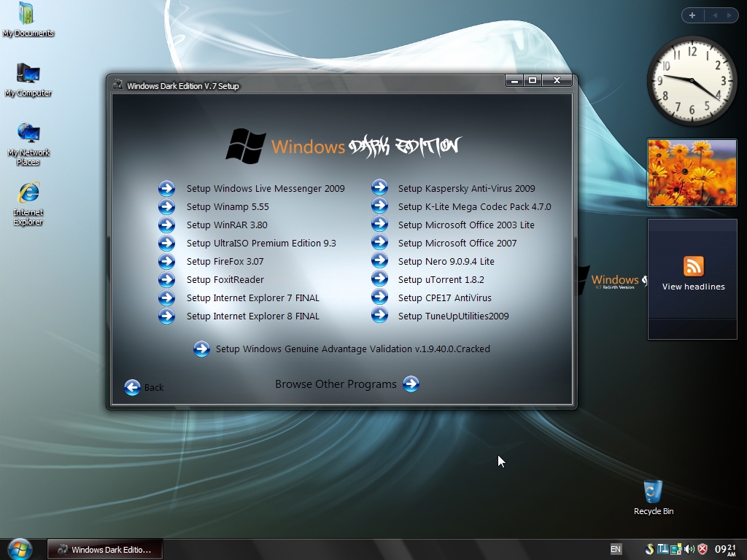
Task: Click the flower slideshow gadget picture
Action: [692, 173]
